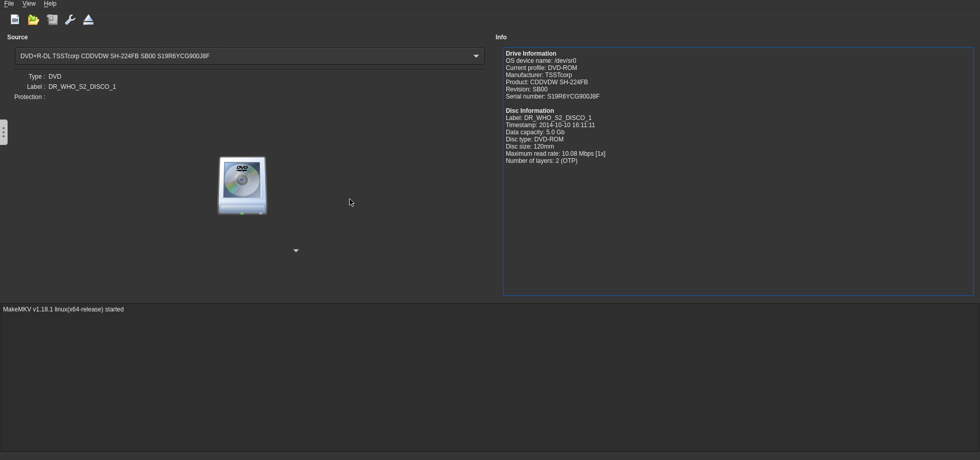980x460 pixels.
Task: Click the Maximum read rate line
Action: pyautogui.click(x=555, y=154)
